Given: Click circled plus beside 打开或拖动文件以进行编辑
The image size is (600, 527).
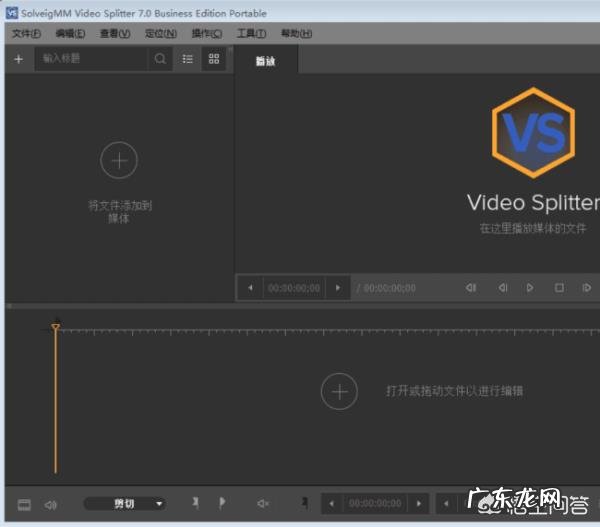Looking at the screenshot, I should click(339, 392).
